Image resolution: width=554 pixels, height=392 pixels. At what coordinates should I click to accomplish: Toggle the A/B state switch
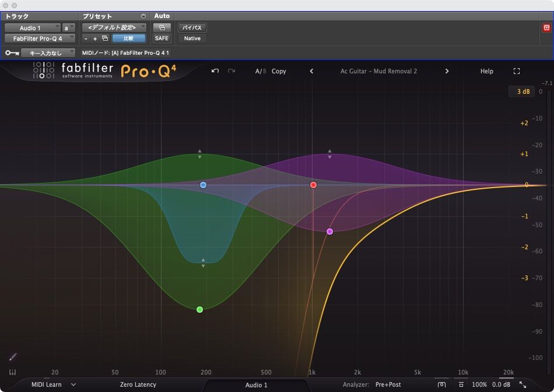pos(261,71)
